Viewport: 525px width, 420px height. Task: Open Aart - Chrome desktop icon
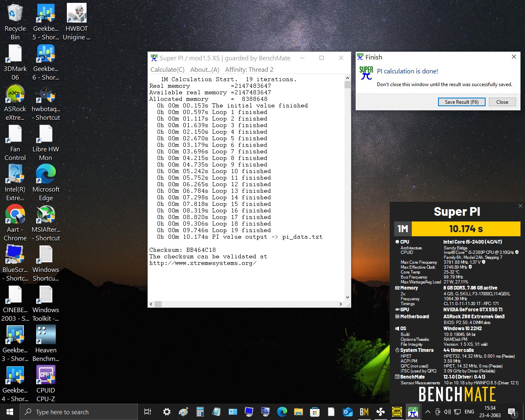click(x=15, y=224)
